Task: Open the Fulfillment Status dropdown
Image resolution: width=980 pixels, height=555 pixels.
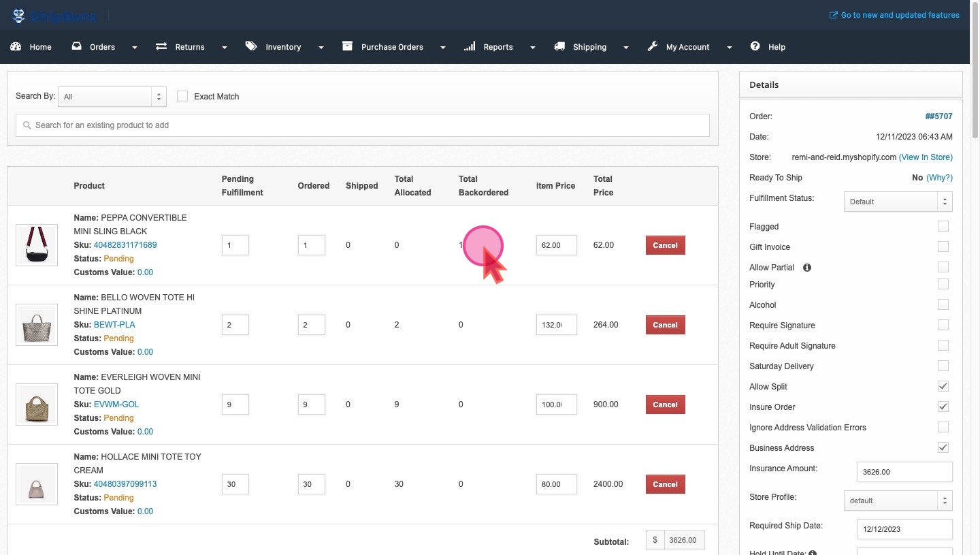Action: click(898, 202)
